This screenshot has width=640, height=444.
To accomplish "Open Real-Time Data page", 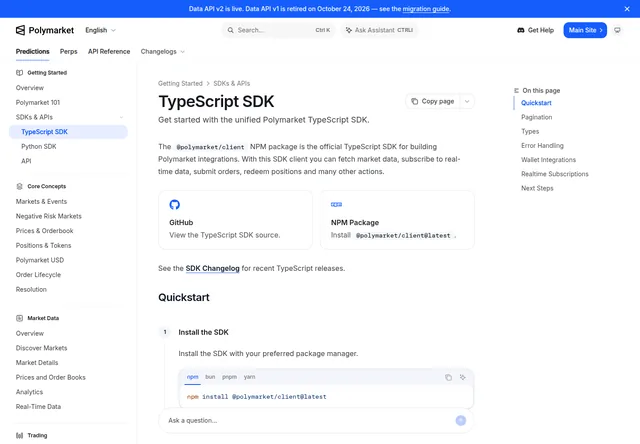I will coord(38,407).
